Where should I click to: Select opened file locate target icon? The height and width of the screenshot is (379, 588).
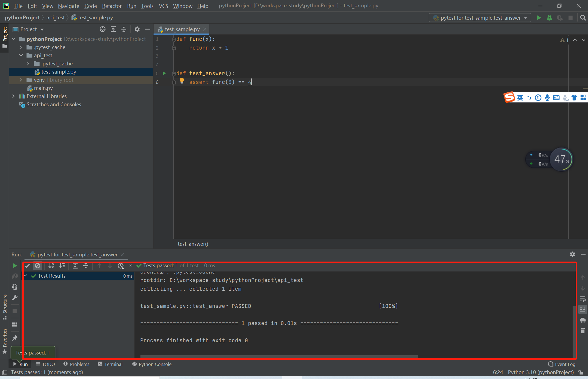tap(103, 29)
